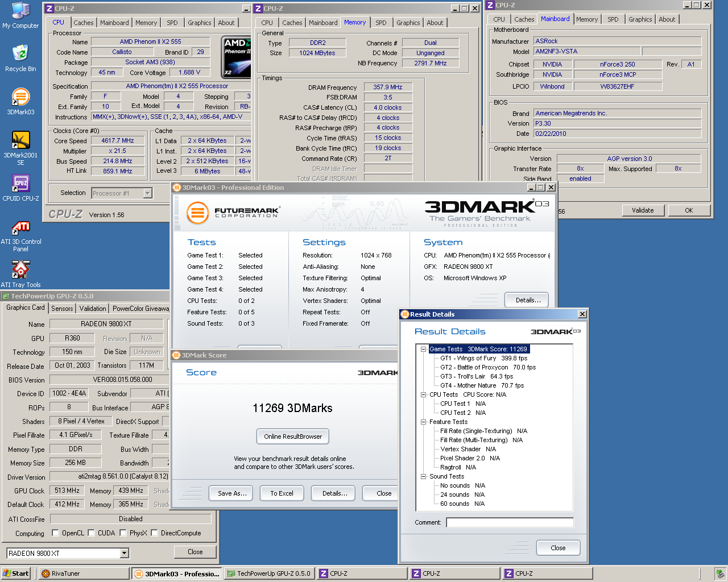Select the 3DMark2001 SE desktop shortcut

point(20,148)
